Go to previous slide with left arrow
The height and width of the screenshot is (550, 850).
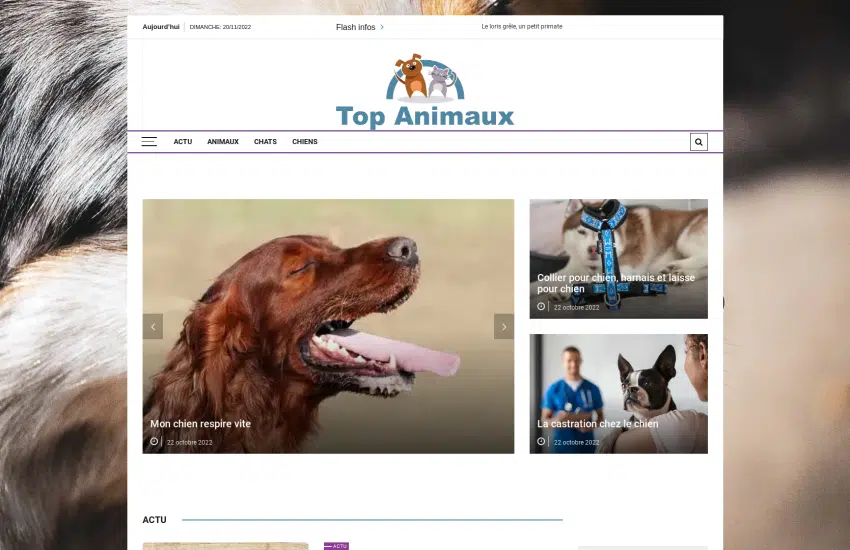(153, 327)
